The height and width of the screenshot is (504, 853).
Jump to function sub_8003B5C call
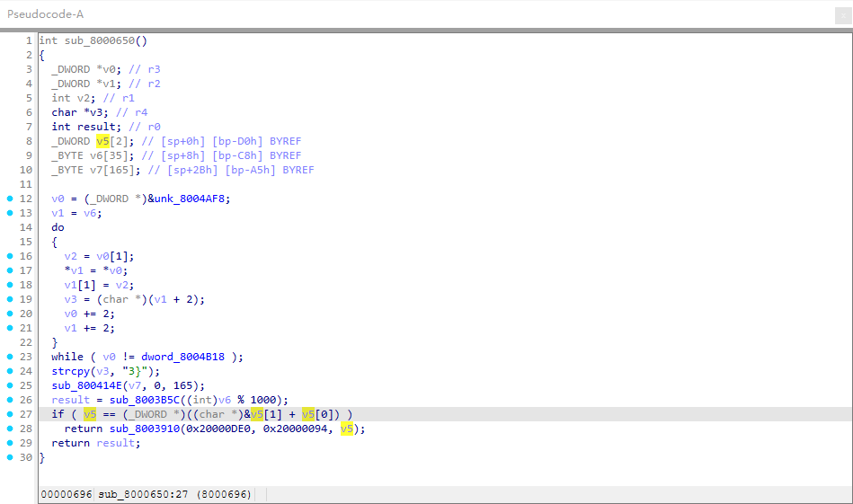tap(139, 400)
